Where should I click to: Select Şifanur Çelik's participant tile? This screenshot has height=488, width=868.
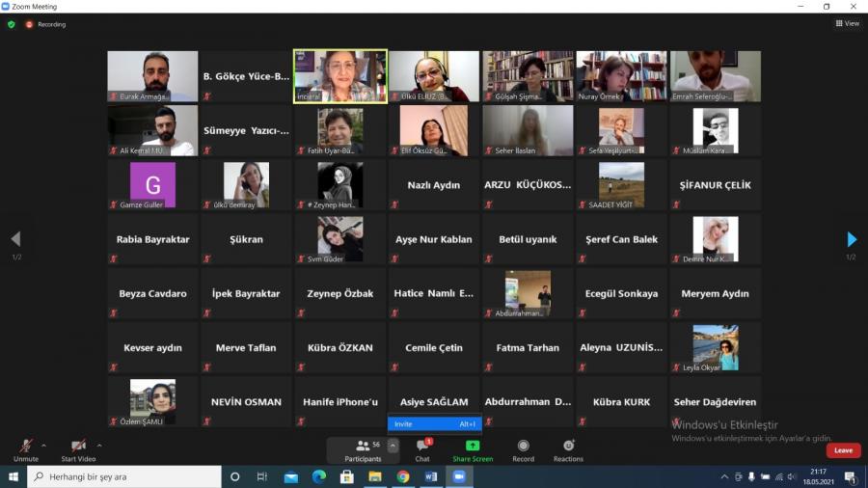pyautogui.click(x=715, y=185)
